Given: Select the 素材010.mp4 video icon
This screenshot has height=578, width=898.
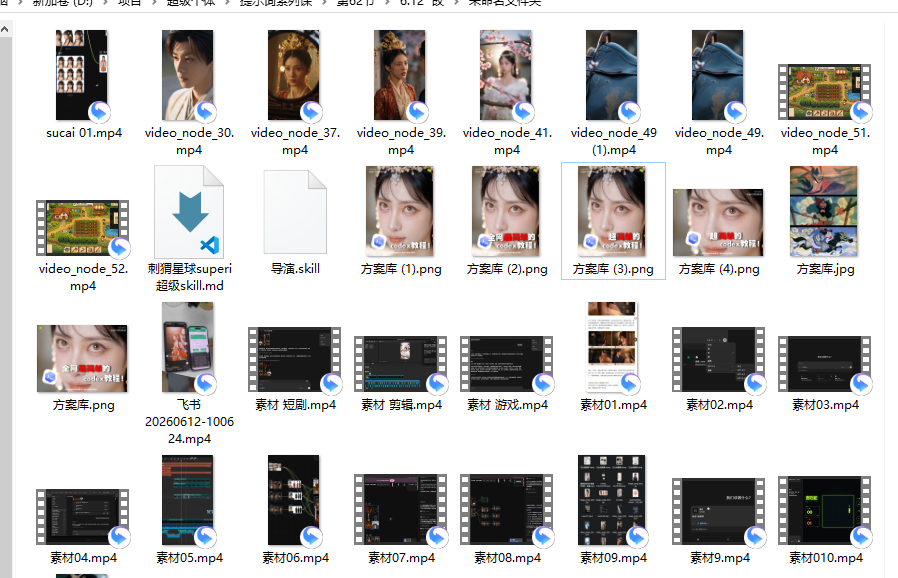Looking at the screenshot, I should (x=825, y=510).
